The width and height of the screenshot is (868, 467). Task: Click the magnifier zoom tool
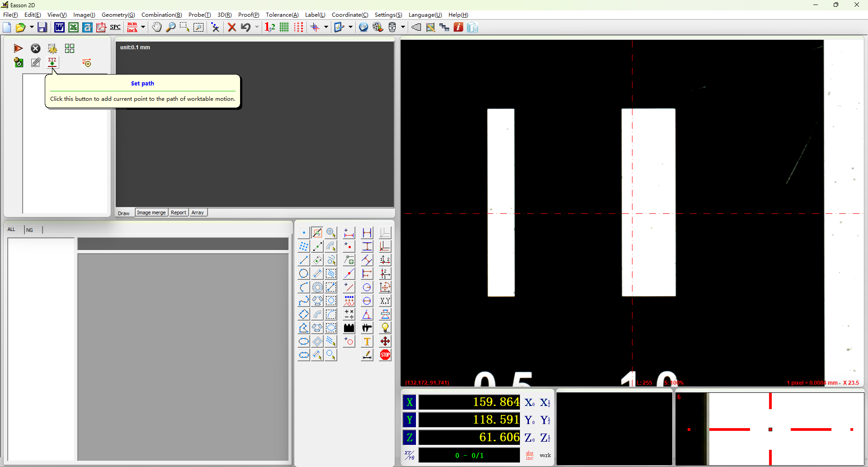[x=170, y=28]
